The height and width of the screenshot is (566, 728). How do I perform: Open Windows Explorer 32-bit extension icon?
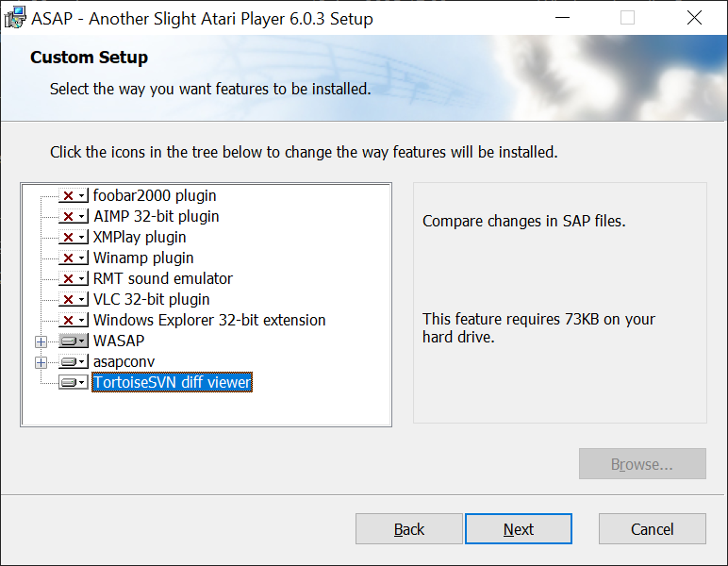click(74, 320)
